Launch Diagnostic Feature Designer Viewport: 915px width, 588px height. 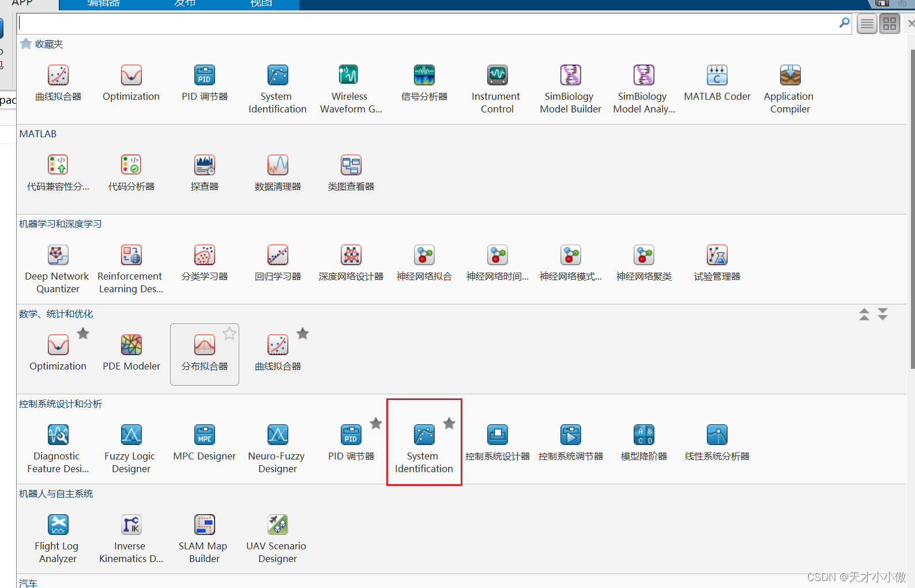58,448
